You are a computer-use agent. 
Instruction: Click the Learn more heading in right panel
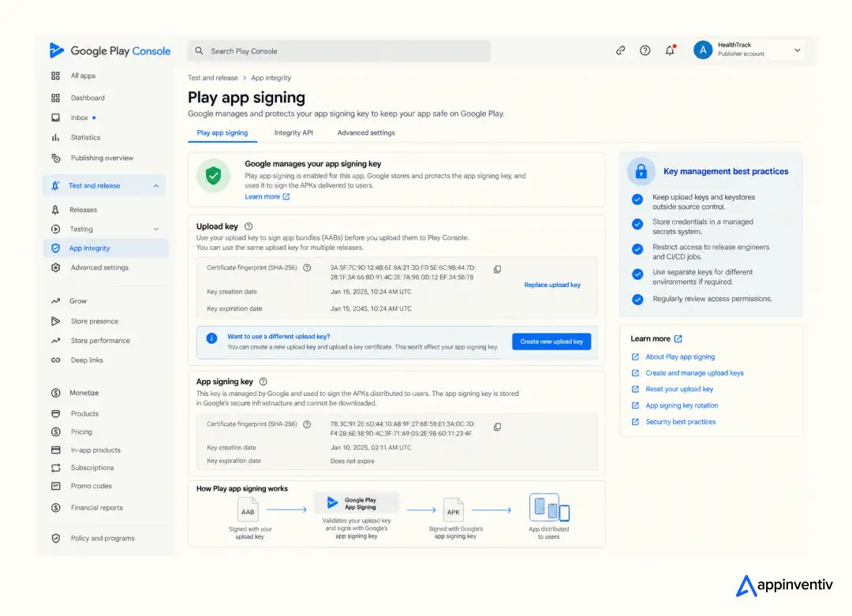click(650, 338)
